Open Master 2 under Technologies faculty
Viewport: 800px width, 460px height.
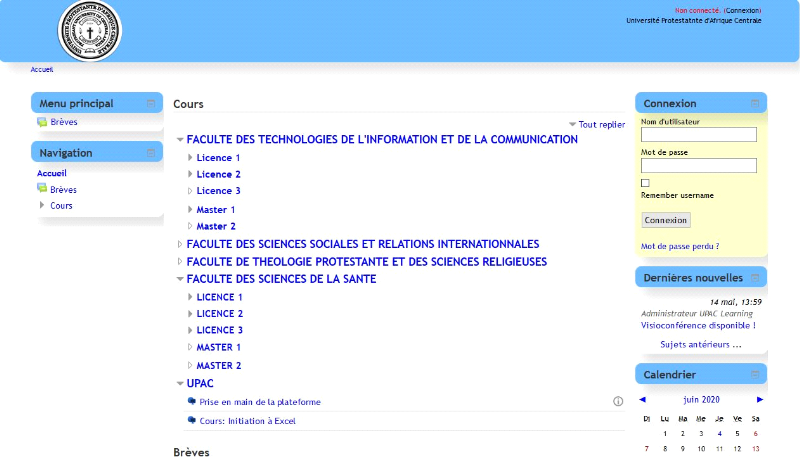(x=216, y=226)
